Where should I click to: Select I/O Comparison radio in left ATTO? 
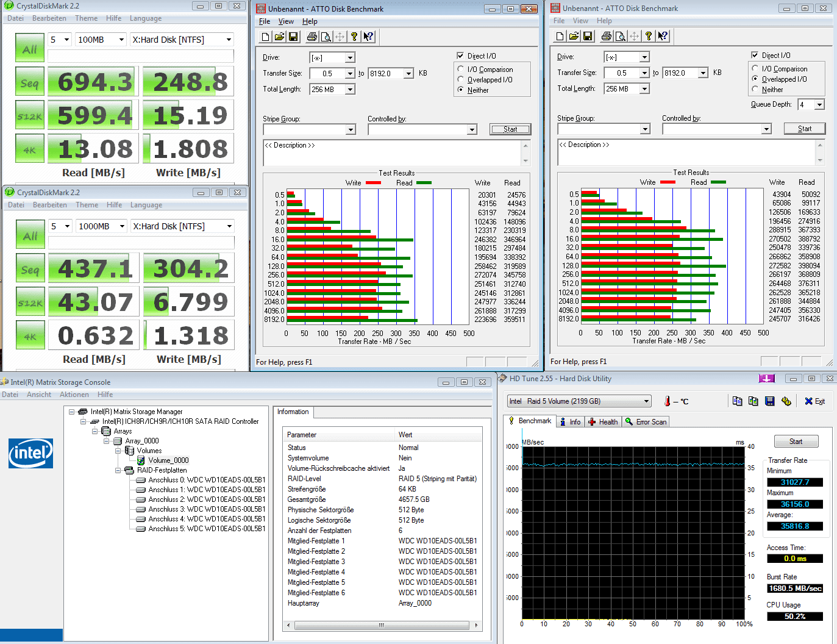click(461, 70)
